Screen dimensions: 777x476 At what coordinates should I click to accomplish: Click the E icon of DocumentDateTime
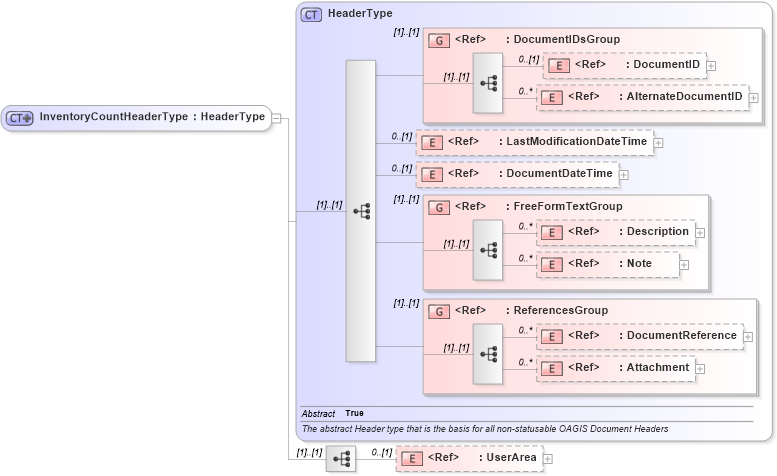click(x=432, y=174)
